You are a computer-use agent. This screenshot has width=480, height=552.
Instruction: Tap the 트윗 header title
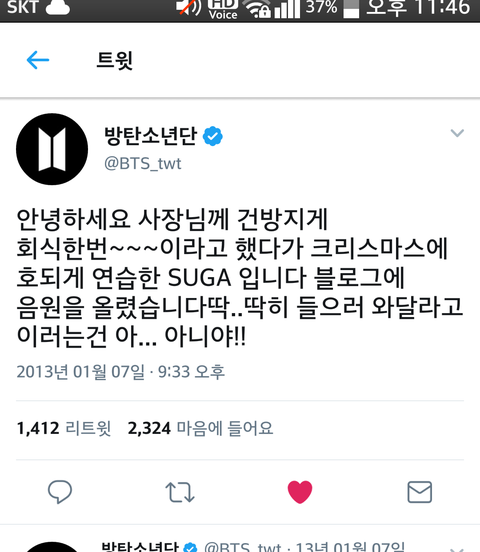pyautogui.click(x=115, y=60)
